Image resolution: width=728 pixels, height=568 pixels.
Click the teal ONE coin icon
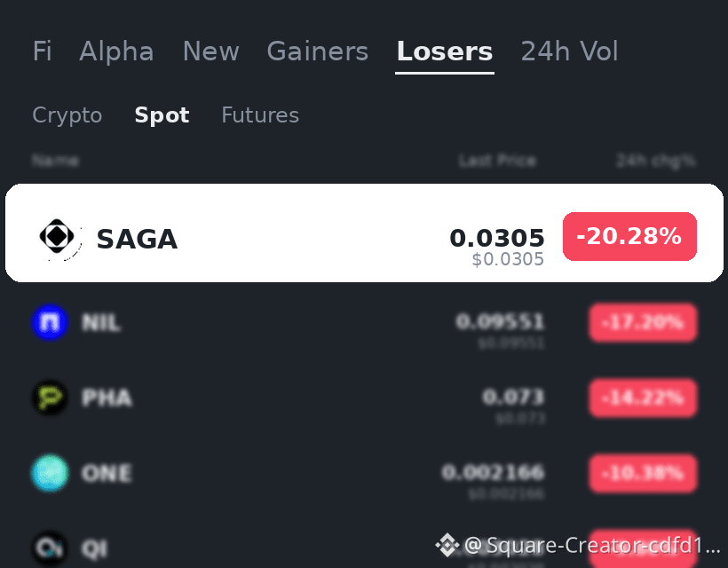pyautogui.click(x=50, y=473)
